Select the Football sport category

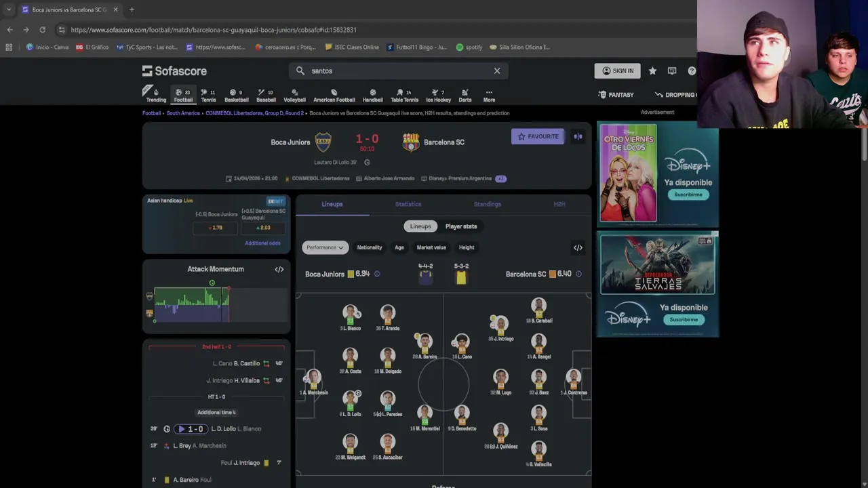(x=183, y=95)
